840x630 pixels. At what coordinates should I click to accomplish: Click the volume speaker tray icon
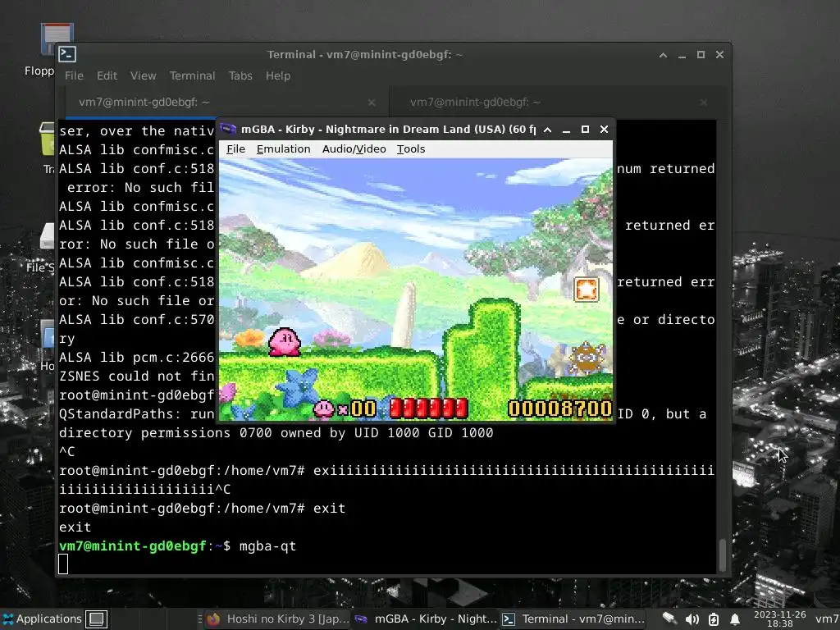692,619
